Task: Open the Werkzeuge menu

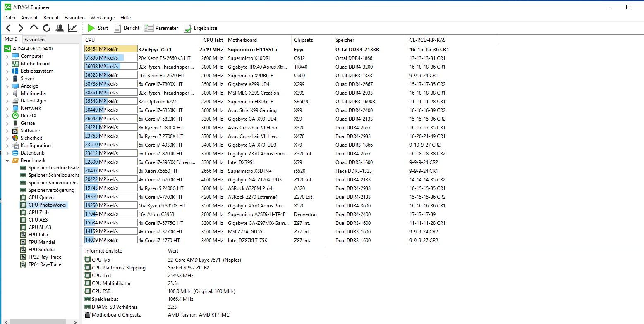Action: 103,18
